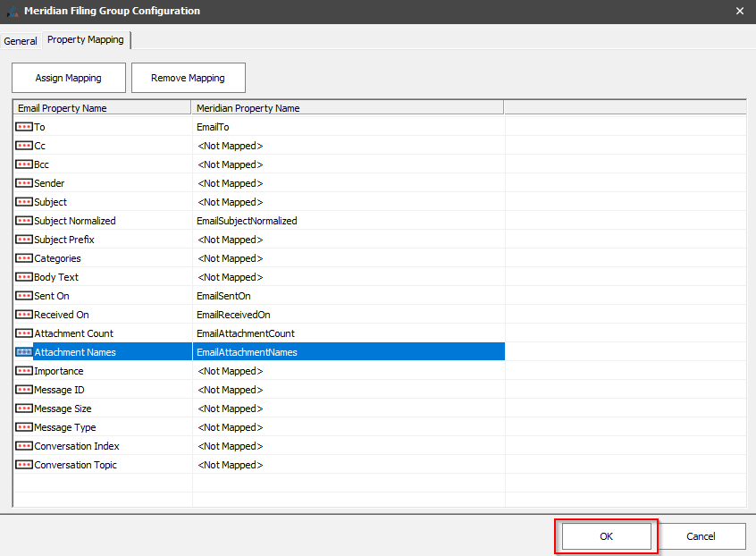This screenshot has height=556, width=756.
Task: Click the Remove Mapping button
Action: 188,78
